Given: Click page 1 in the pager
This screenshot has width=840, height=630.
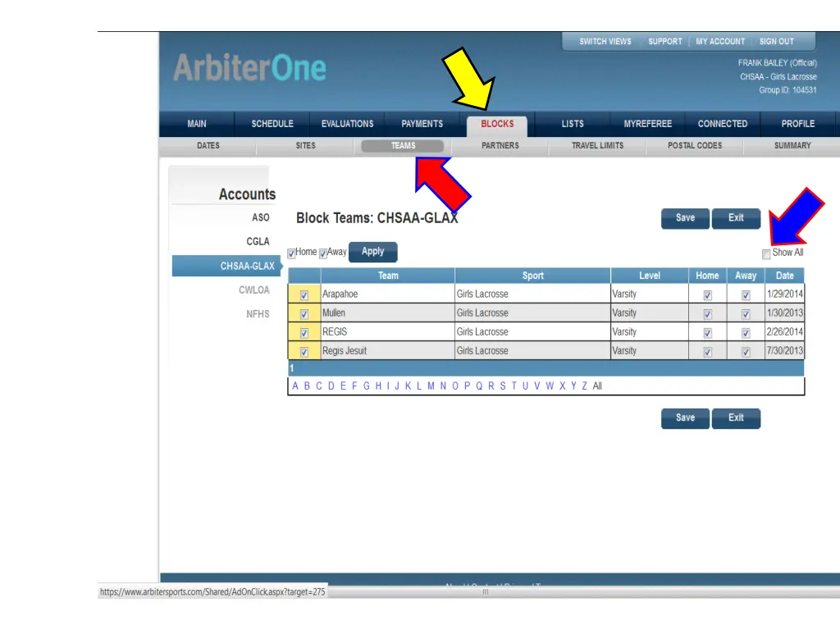Looking at the screenshot, I should coord(291,368).
